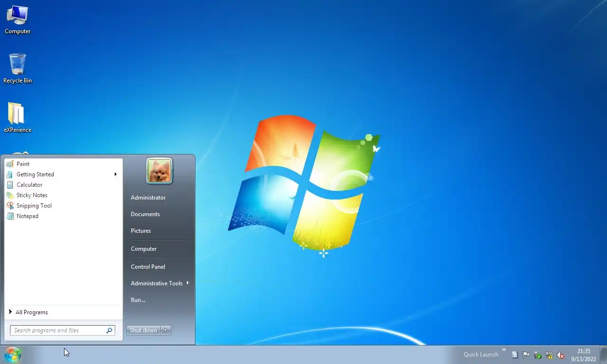Screen dimensions: 607x364
Task: Click the safely remove hardware tray icon
Action: click(x=538, y=355)
